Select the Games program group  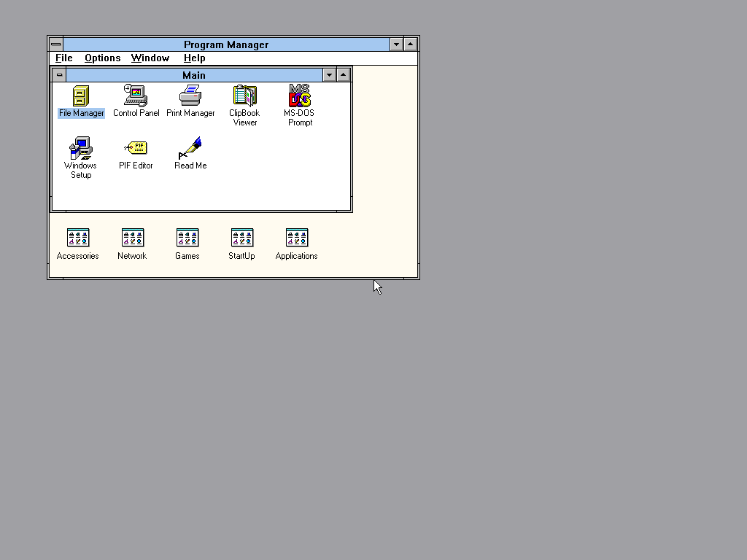click(187, 238)
